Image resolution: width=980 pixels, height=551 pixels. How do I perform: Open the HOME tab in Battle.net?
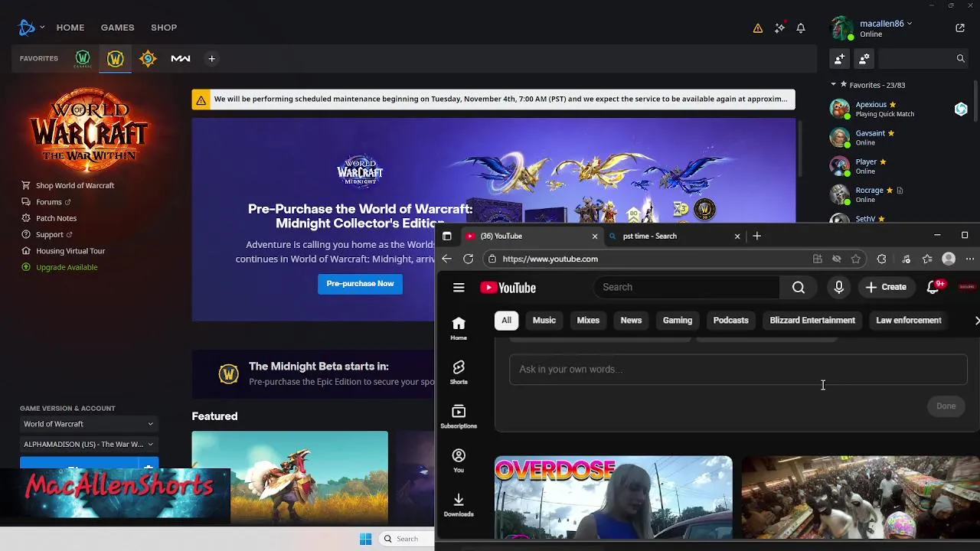(70, 28)
